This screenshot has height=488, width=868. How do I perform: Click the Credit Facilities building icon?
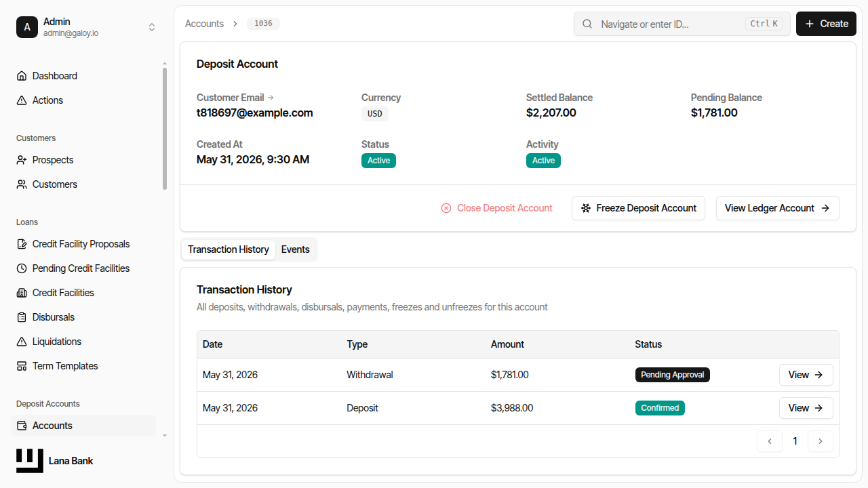(22, 293)
